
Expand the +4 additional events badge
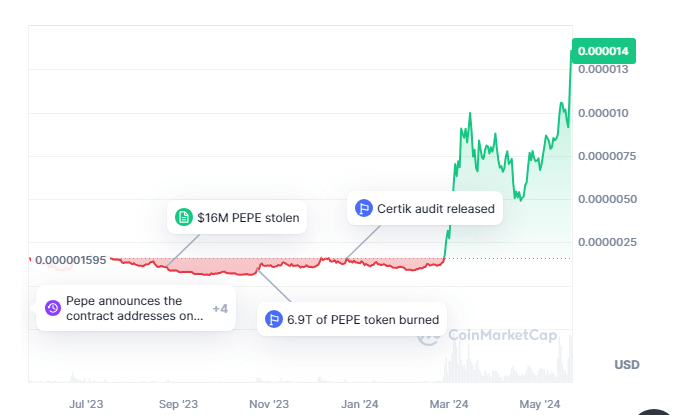click(220, 308)
